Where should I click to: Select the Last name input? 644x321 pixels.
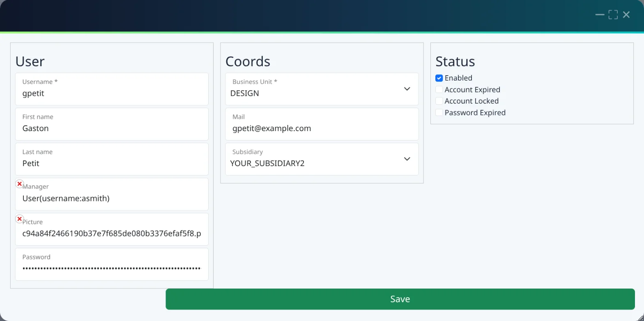pos(112,159)
